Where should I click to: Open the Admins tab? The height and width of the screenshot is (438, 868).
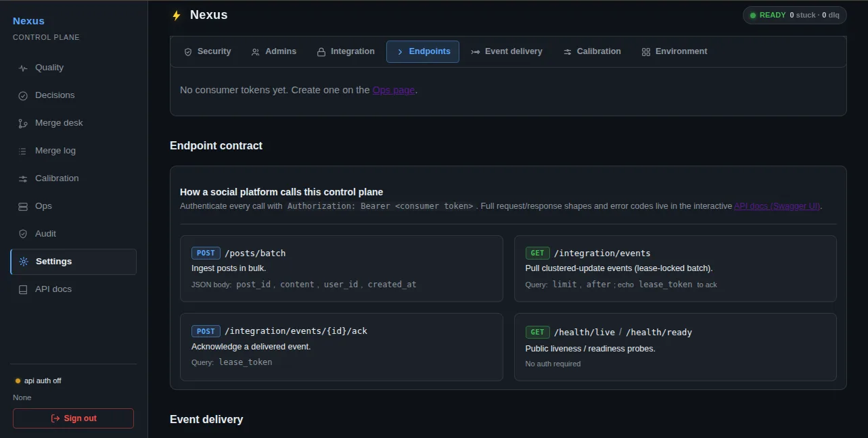point(273,51)
